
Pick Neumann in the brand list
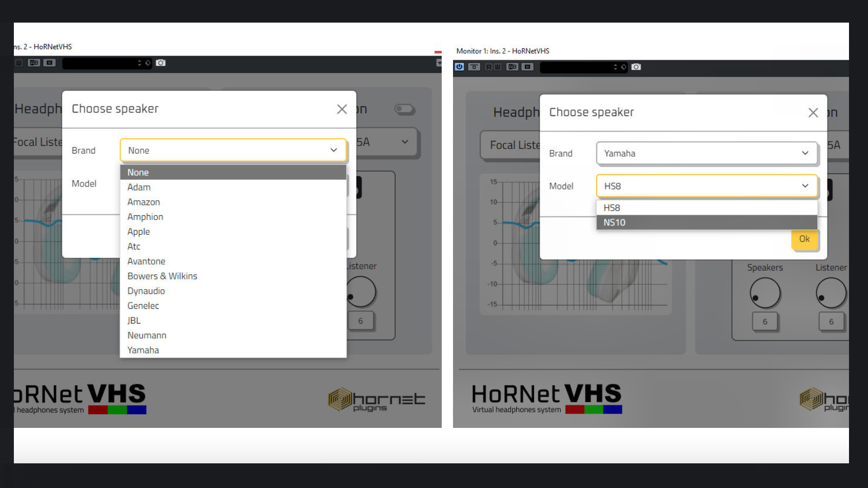[147, 335]
